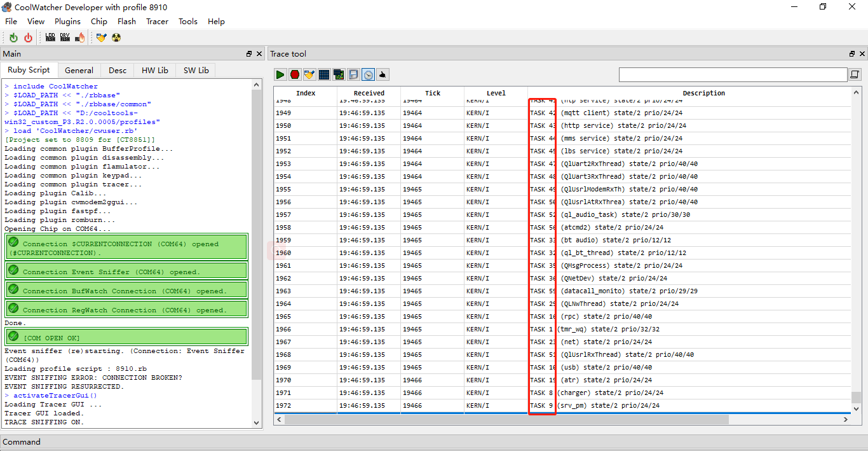Click the green power-on icon in main toolbar
The height and width of the screenshot is (451, 868).
13,38
